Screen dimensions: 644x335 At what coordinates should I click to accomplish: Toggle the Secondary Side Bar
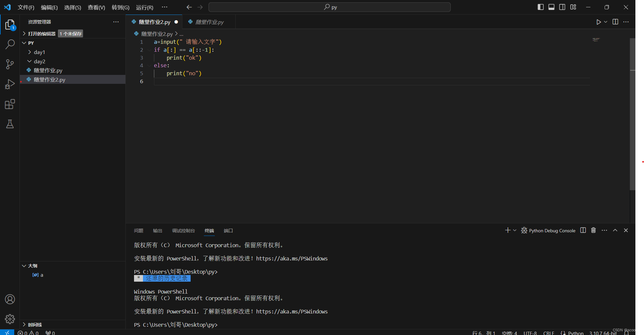click(562, 7)
